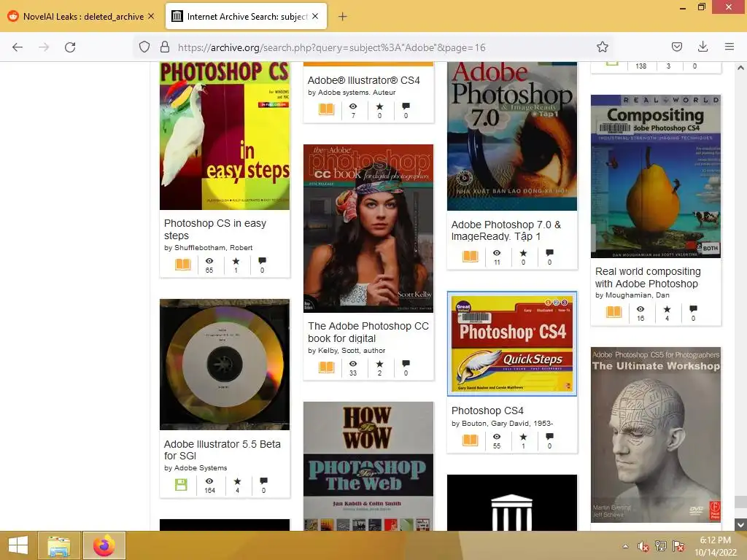Click Firefox icon in the taskbar

tap(104, 545)
